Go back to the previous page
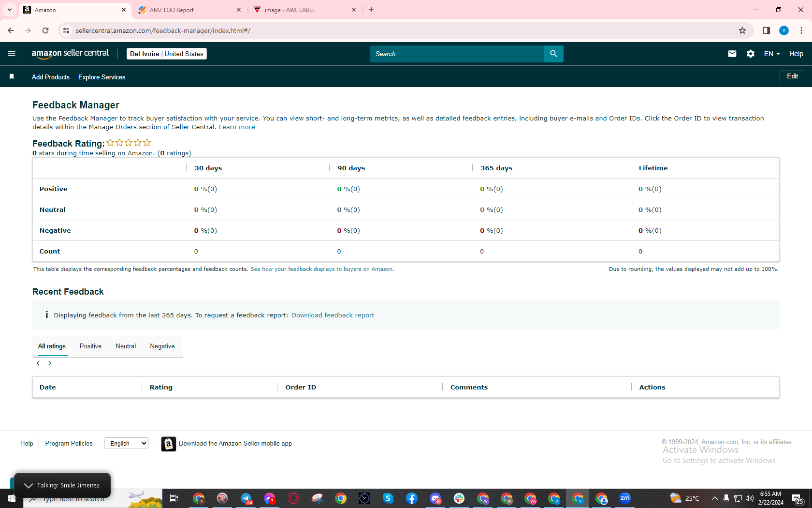The image size is (812, 508). click(x=11, y=30)
